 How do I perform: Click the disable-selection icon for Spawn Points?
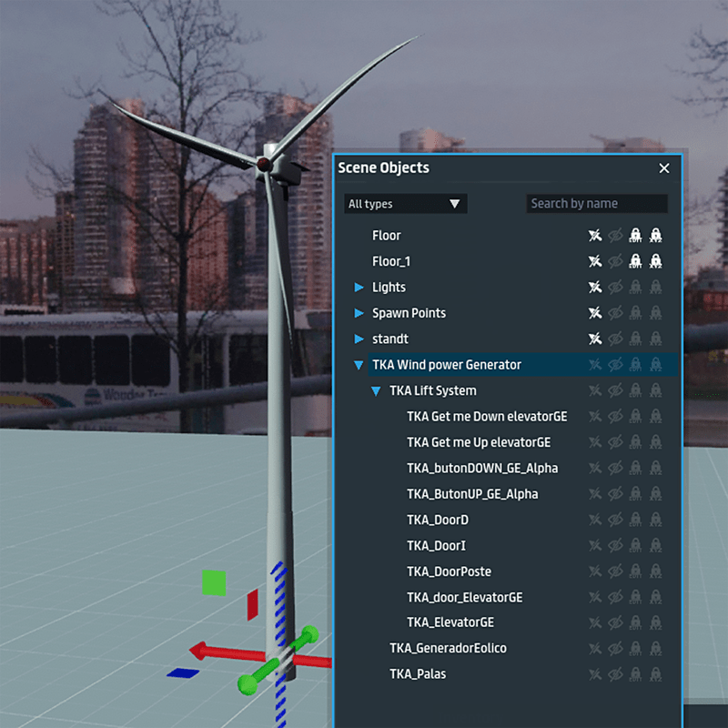pyautogui.click(x=594, y=313)
